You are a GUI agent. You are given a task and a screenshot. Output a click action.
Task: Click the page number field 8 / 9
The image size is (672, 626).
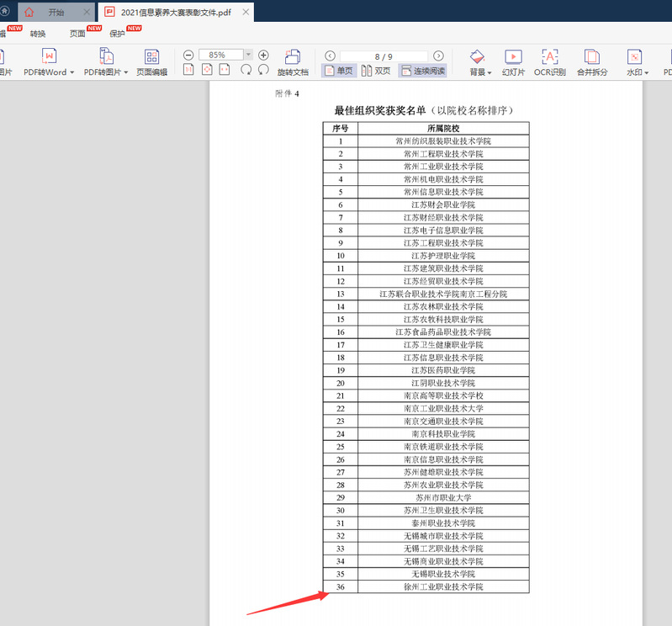click(384, 56)
